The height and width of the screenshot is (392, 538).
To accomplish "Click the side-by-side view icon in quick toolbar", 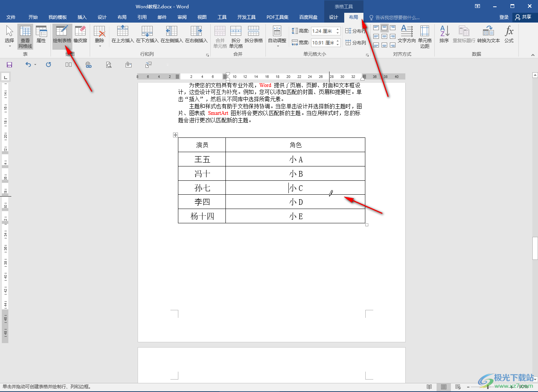I will [68, 65].
